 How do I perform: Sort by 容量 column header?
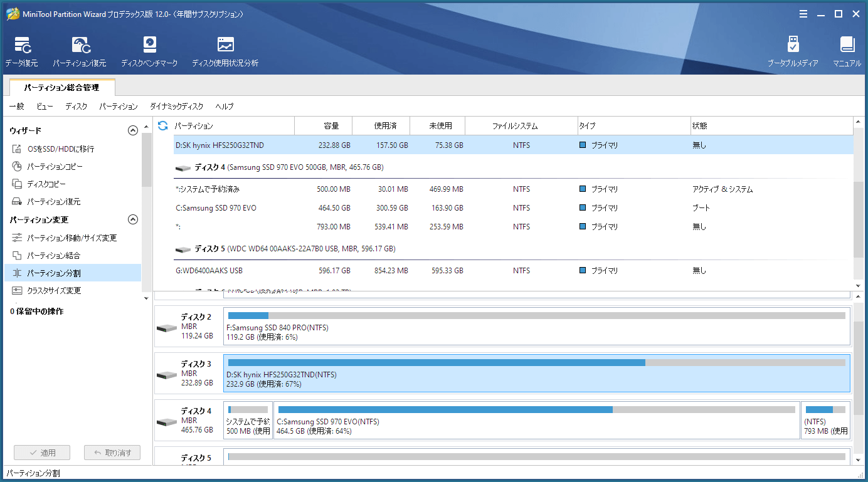[x=324, y=126]
